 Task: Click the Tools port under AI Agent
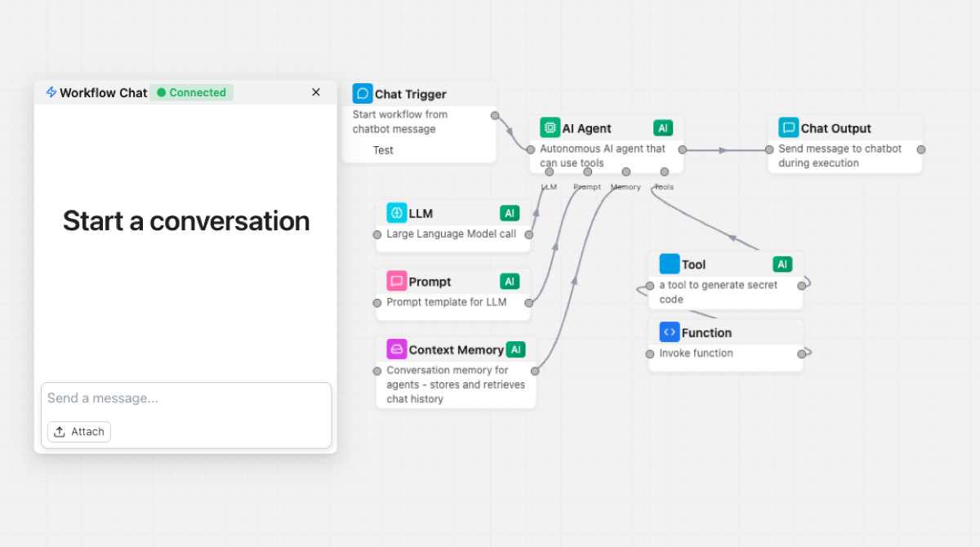click(x=665, y=171)
